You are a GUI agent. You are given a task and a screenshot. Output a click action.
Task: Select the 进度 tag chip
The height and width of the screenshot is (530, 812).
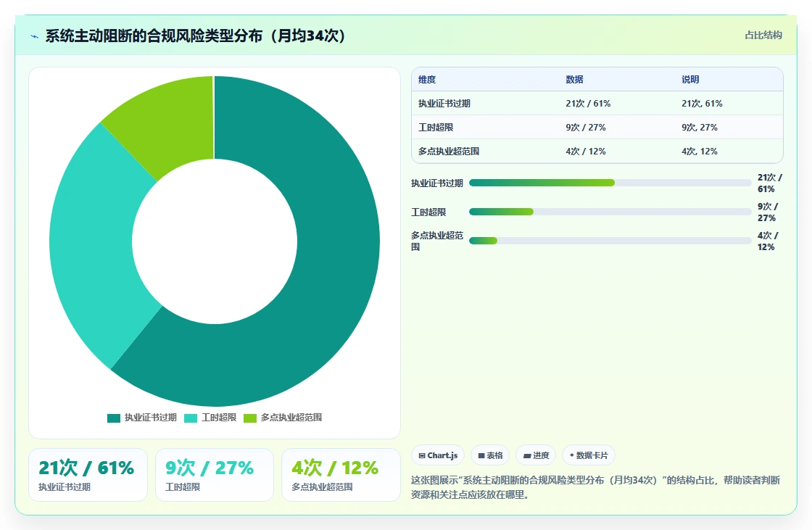coord(536,455)
